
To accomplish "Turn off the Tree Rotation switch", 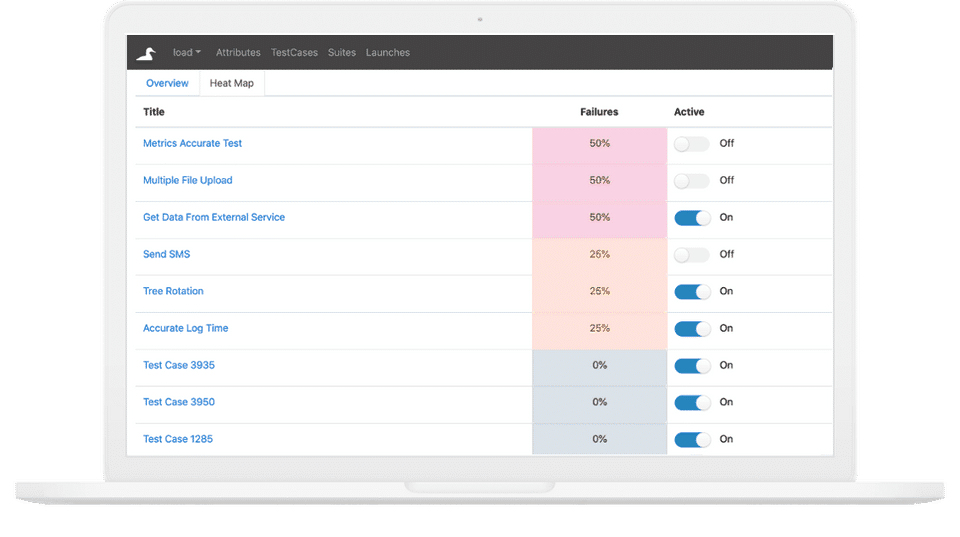I will (x=692, y=292).
